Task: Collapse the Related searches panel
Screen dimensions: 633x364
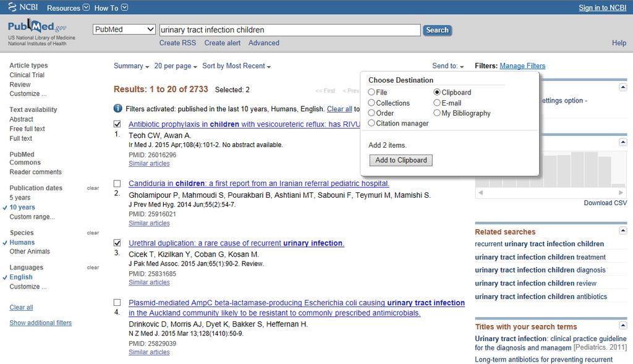Action: click(623, 231)
